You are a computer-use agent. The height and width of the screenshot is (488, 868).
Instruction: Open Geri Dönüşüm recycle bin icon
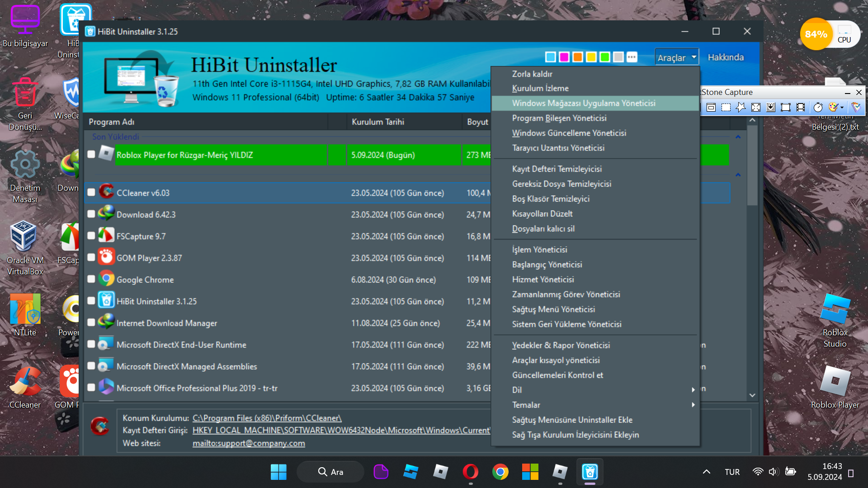pyautogui.click(x=25, y=104)
